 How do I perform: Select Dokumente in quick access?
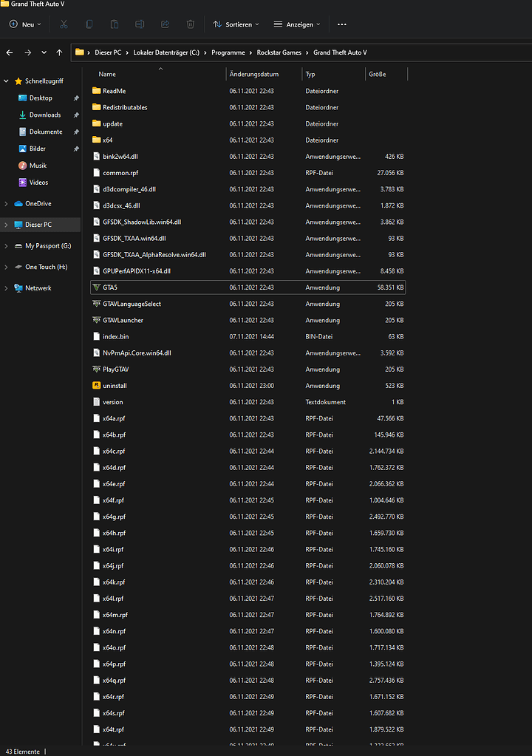pos(46,132)
